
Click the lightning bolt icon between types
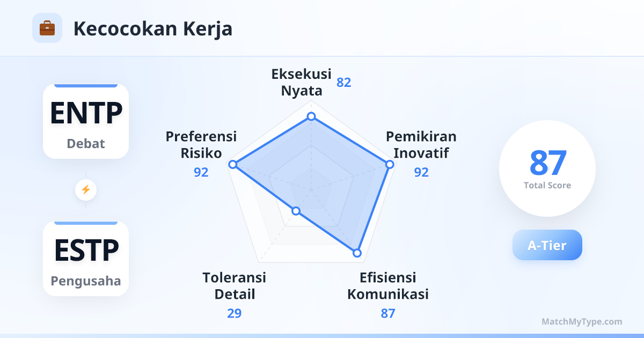[86, 189]
